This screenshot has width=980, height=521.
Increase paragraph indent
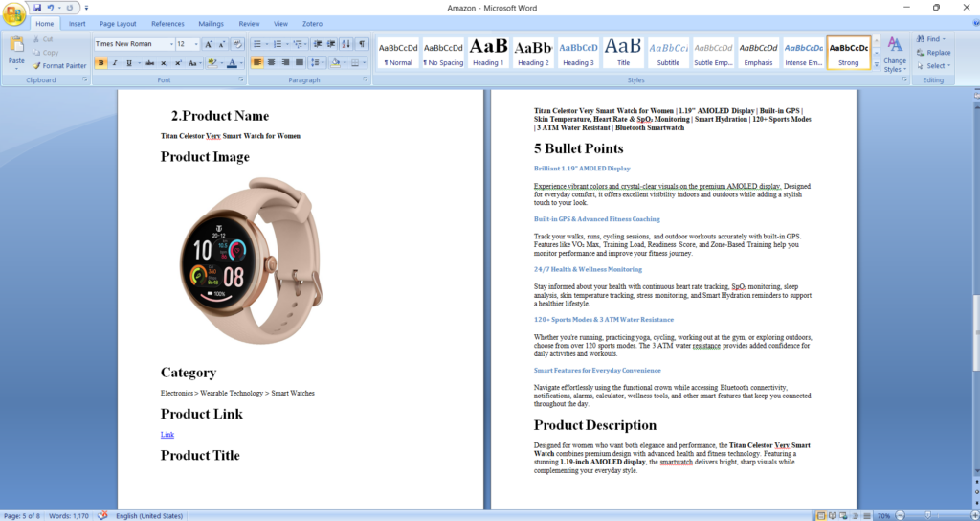tap(331, 44)
